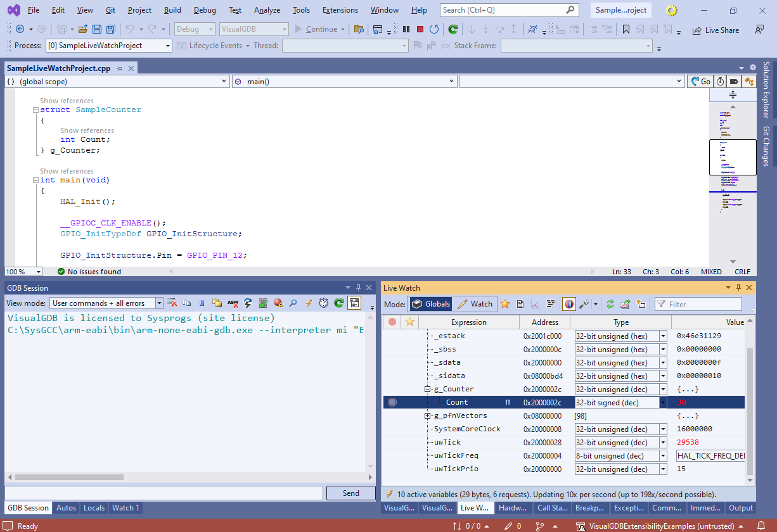Switch to the Locals tab
Image resolution: width=777 pixels, height=532 pixels.
(x=94, y=507)
